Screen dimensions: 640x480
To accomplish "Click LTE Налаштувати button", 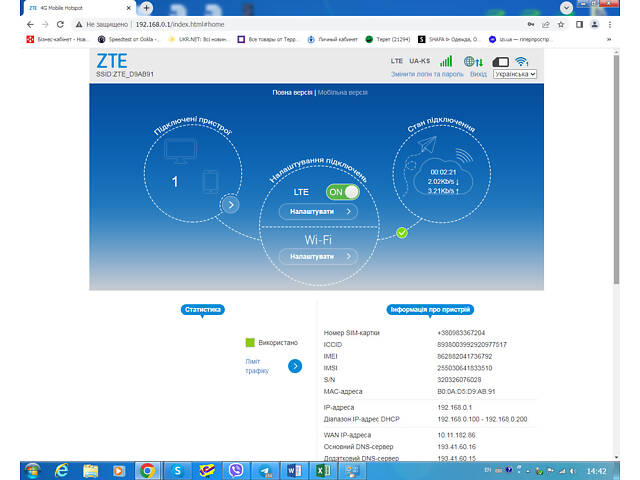I will [x=319, y=212].
